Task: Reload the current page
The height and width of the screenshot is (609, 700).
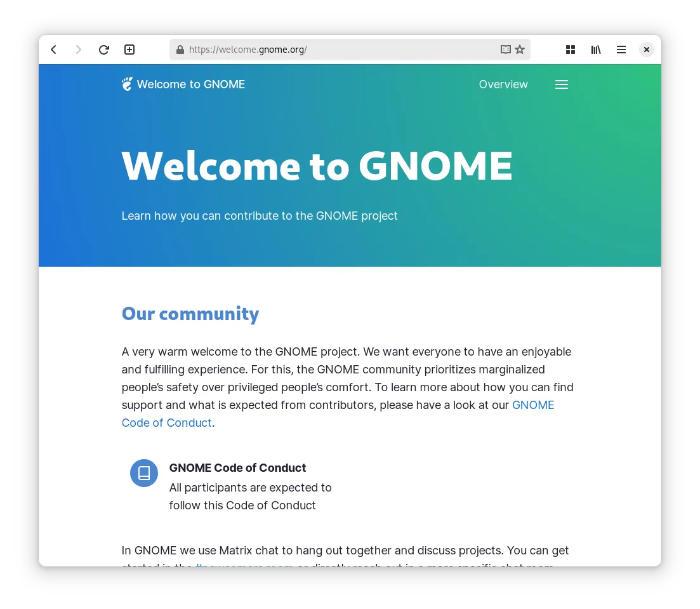Action: click(104, 50)
